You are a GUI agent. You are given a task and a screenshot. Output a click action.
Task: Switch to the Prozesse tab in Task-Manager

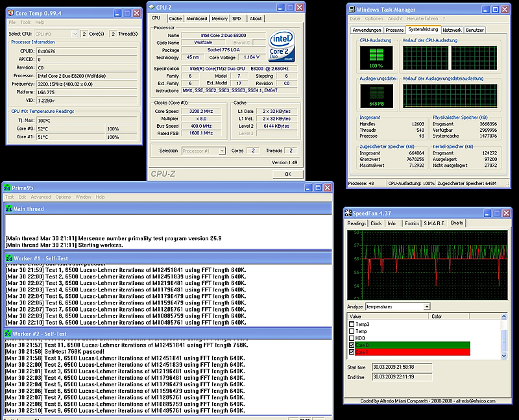tap(394, 30)
